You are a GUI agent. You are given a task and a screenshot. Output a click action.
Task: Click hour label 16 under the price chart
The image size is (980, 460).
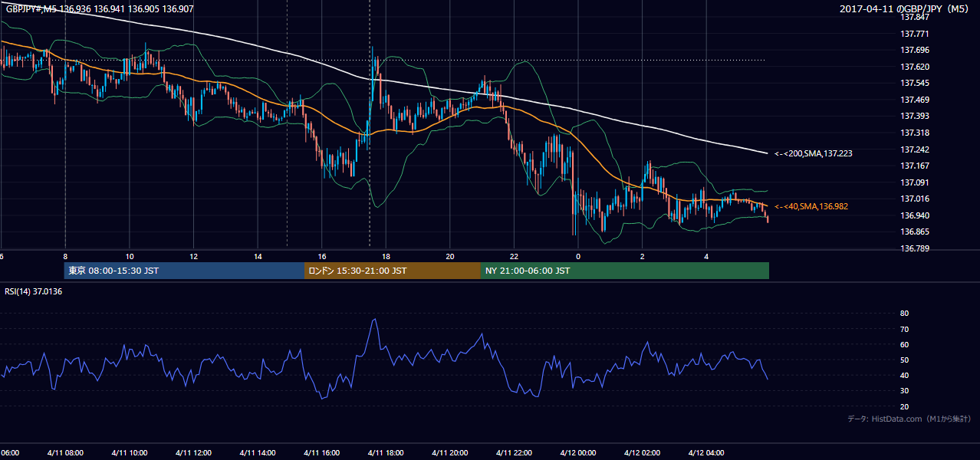click(321, 256)
